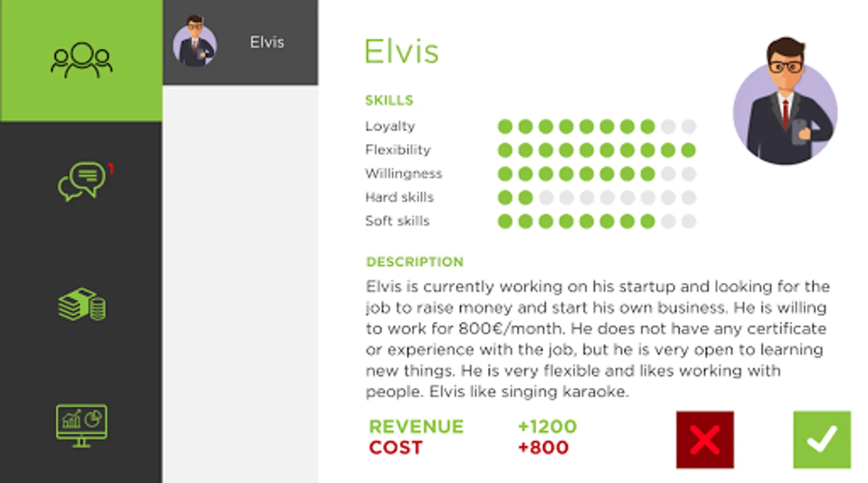Open the statistics dashboard monitor icon
The height and width of the screenshot is (483, 868).
pos(82,425)
